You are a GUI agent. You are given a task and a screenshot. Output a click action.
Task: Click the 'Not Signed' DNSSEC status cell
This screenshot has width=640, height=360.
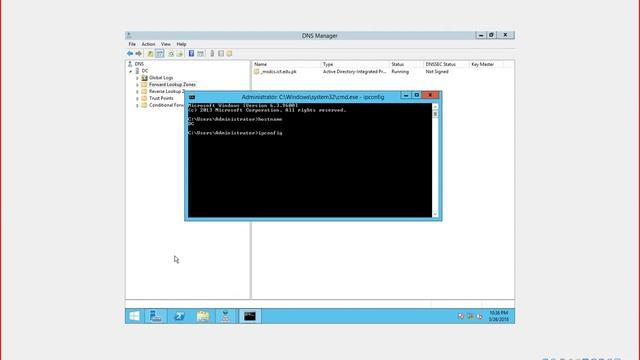437,71
